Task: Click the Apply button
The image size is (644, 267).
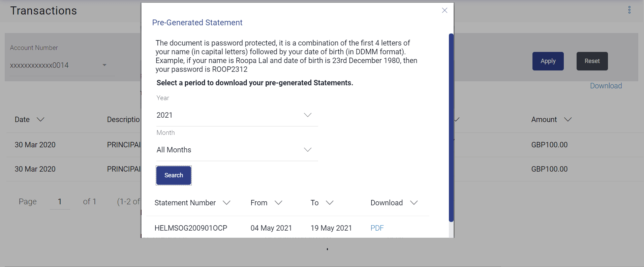Action: coord(548,61)
